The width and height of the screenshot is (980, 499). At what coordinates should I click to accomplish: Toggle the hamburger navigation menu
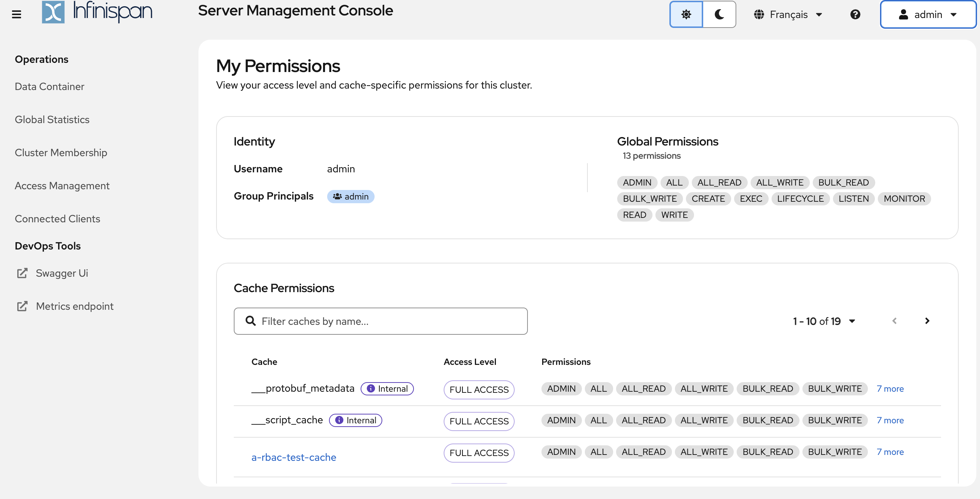(x=17, y=14)
